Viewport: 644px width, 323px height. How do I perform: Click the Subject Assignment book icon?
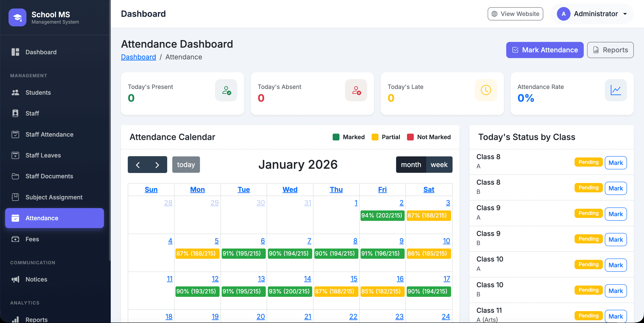(15, 197)
